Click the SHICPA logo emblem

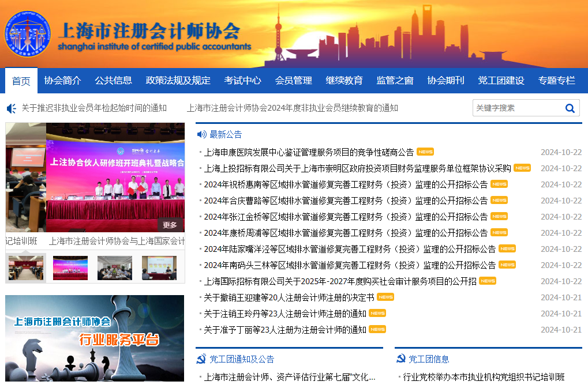coord(27,34)
